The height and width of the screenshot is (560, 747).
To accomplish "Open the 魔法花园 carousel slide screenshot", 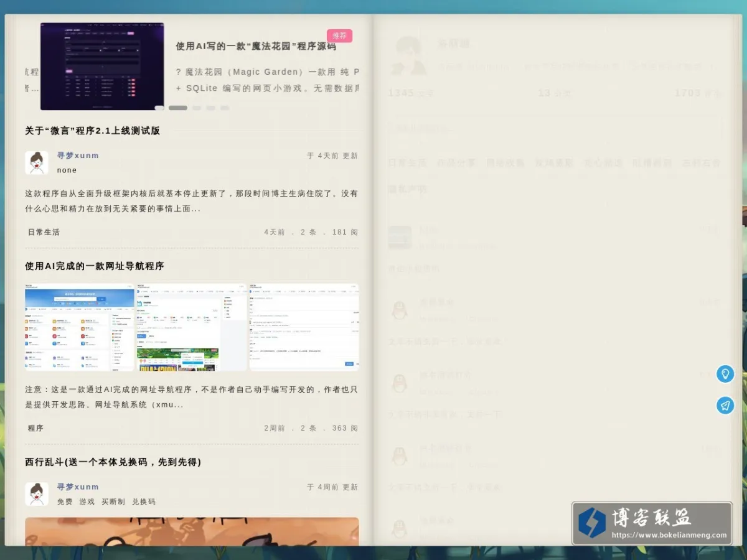I will pyautogui.click(x=103, y=67).
